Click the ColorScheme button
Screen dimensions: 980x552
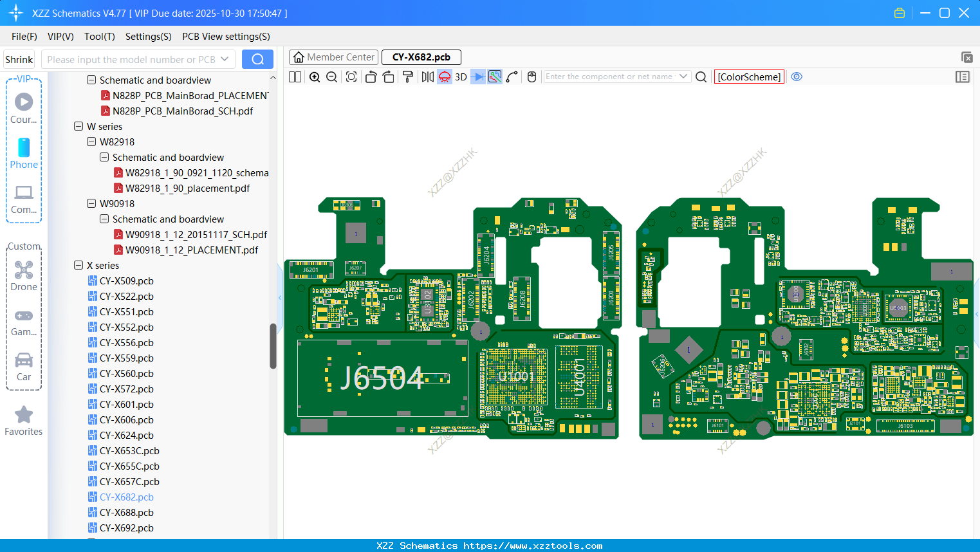[x=749, y=77]
